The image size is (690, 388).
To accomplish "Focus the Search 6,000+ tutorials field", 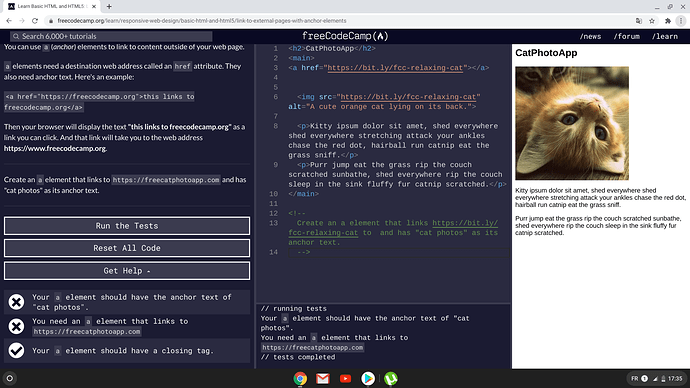I will click(112, 36).
